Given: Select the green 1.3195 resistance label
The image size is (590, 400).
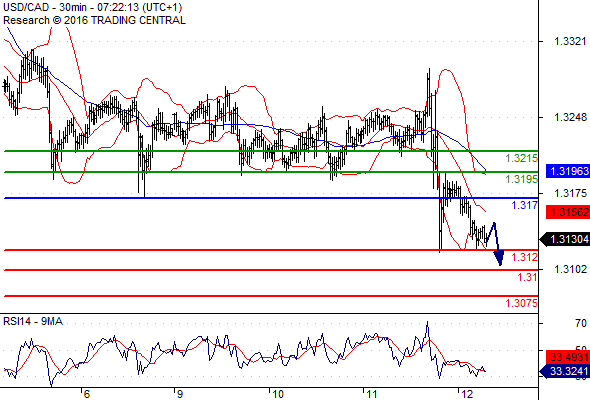Looking at the screenshot, I should pyautogui.click(x=522, y=179).
